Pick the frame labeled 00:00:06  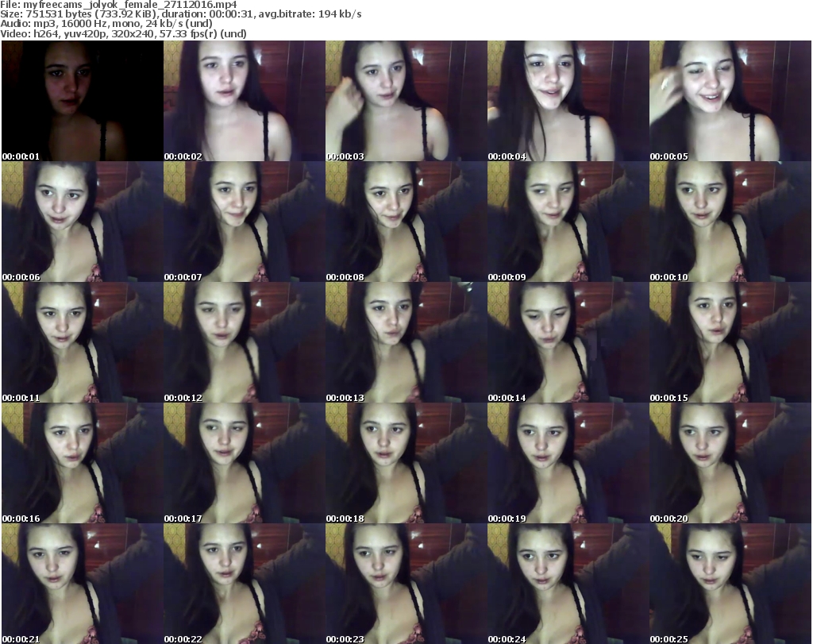pos(83,222)
